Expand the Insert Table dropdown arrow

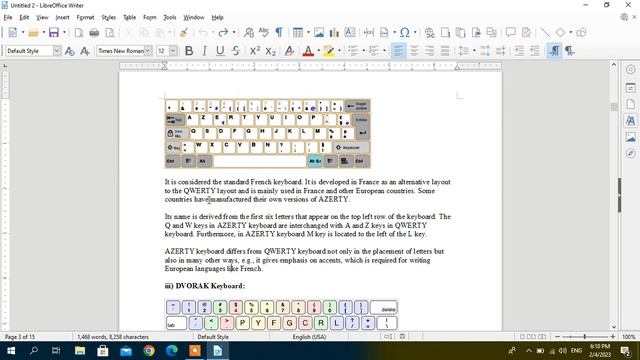308,32
